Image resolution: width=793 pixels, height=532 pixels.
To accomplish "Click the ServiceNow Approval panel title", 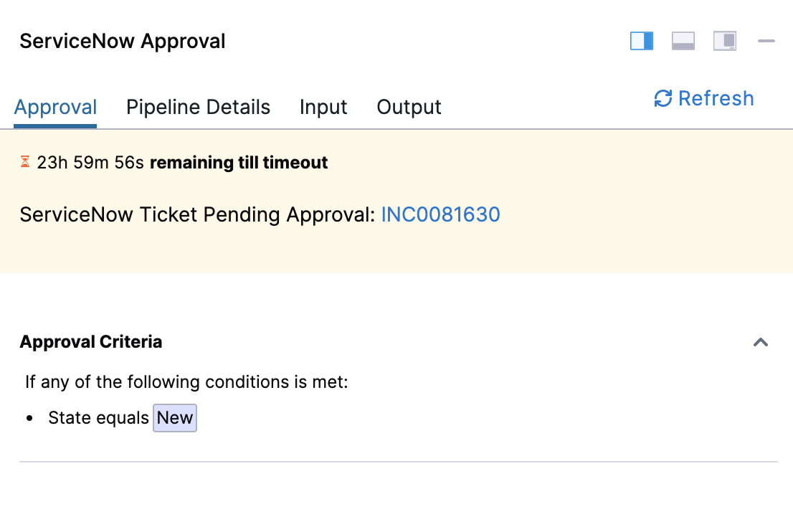I will point(123,42).
